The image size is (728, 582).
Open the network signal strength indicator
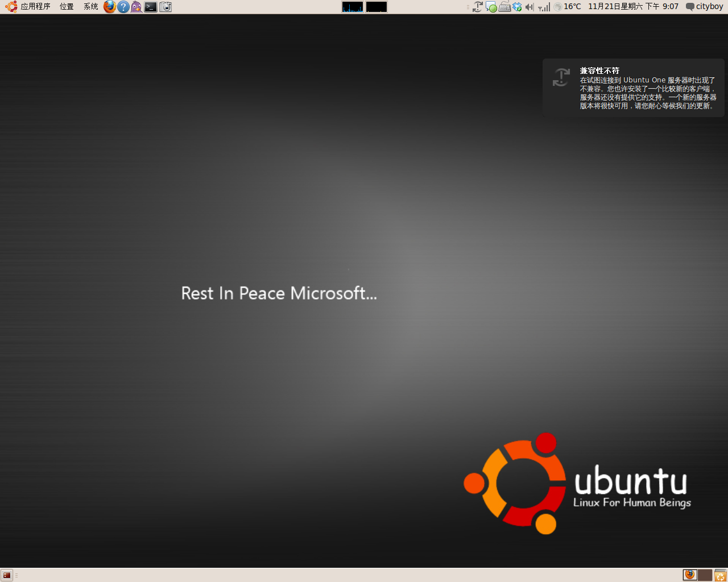coord(544,7)
